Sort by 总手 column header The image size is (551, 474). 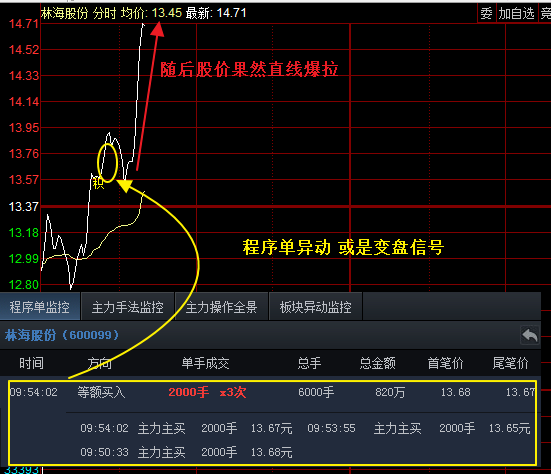click(x=309, y=363)
